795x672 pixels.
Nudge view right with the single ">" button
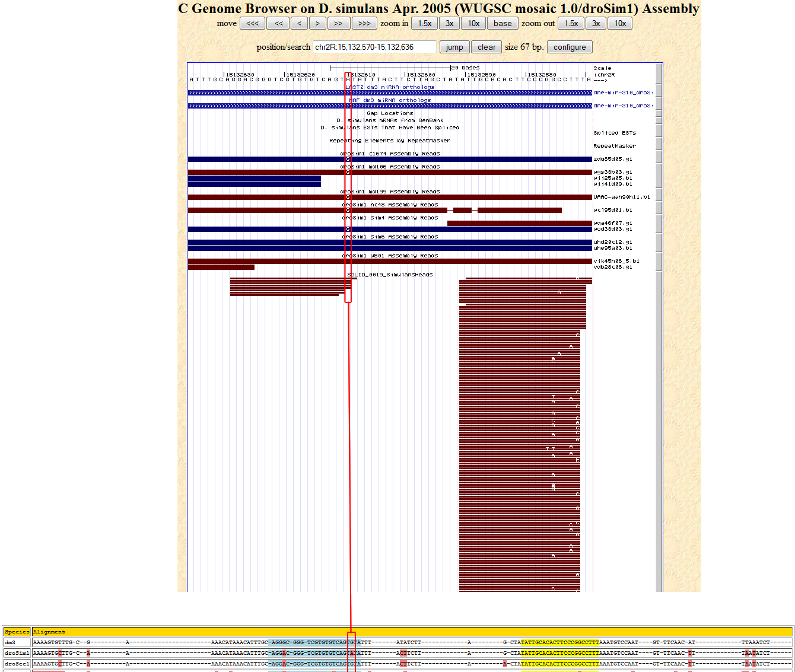(x=317, y=24)
